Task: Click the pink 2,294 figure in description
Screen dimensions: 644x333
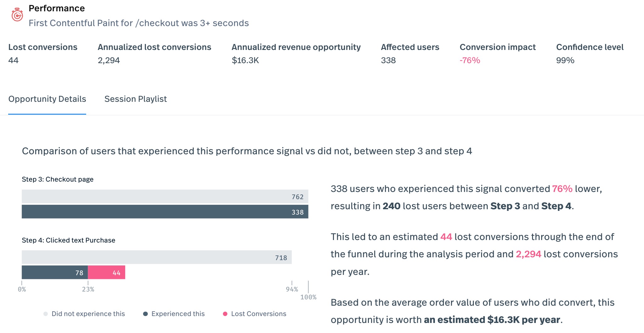Action: 528,254
